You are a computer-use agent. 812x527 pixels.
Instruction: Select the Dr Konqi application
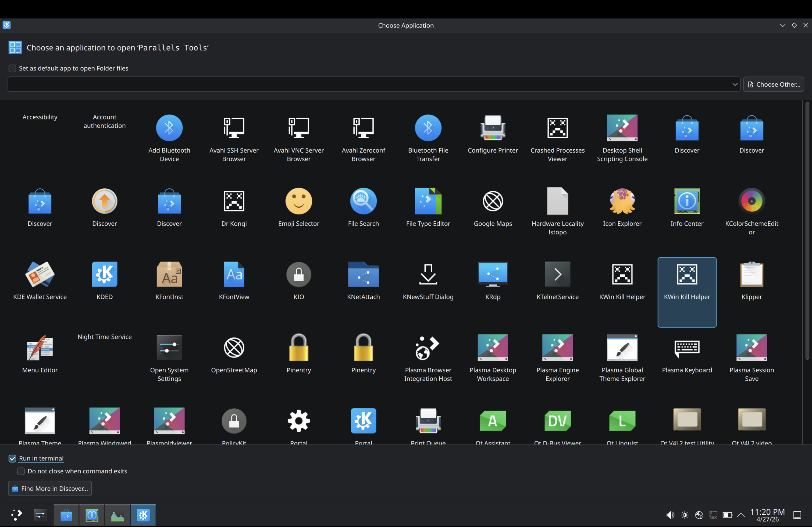click(x=234, y=208)
